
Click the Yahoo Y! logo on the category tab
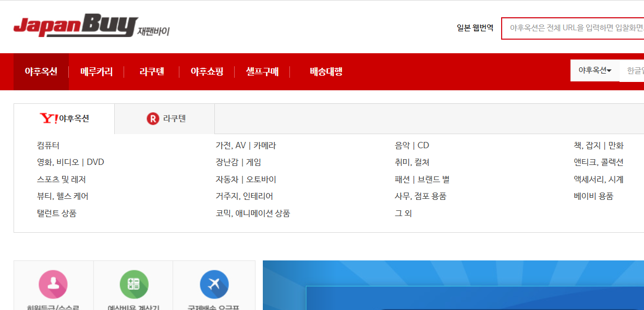[48, 119]
